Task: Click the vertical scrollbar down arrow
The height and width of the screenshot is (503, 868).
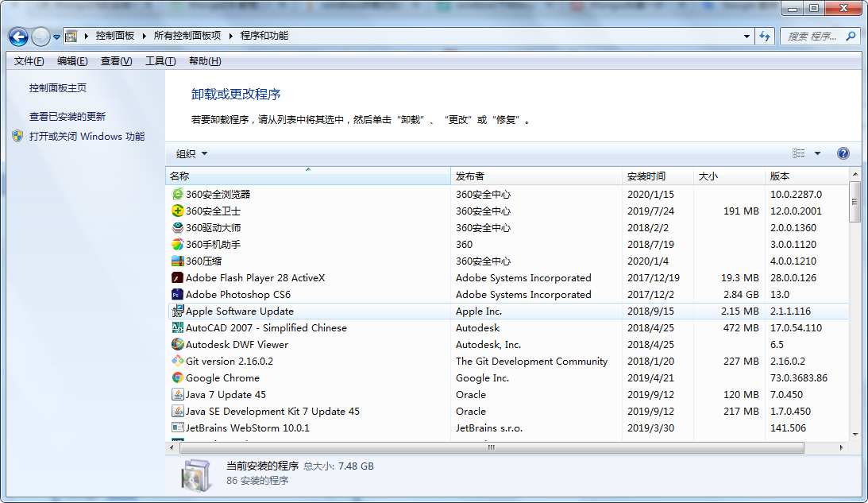Action: click(x=855, y=435)
